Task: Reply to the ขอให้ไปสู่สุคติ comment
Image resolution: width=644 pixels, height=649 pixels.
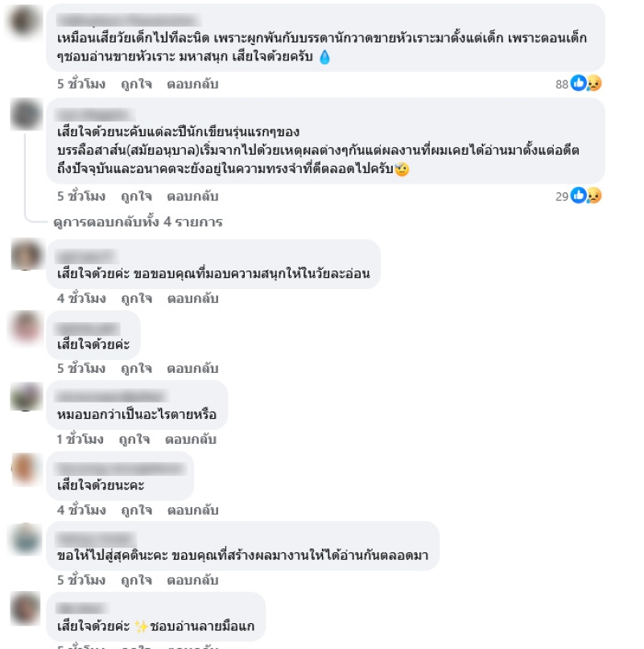Action: pyautogui.click(x=192, y=581)
